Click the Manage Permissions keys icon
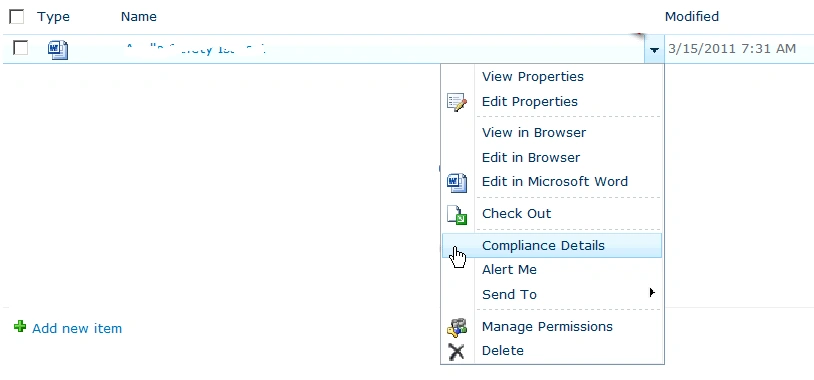The width and height of the screenshot is (814, 380). 457,327
